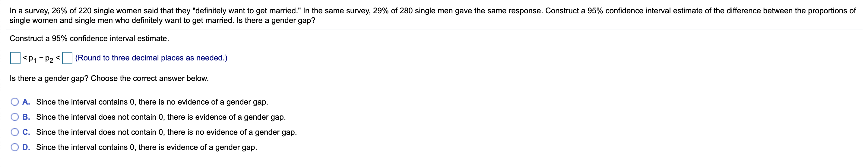Focus the upper bound answer box
Image resolution: width=868 pixels, height=168 pixels.
coord(67,58)
